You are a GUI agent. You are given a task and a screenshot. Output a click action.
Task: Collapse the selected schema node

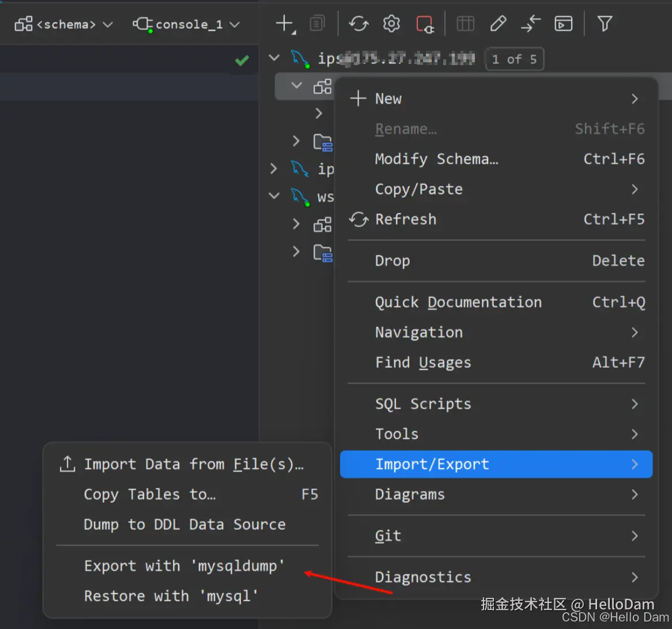tap(297, 85)
